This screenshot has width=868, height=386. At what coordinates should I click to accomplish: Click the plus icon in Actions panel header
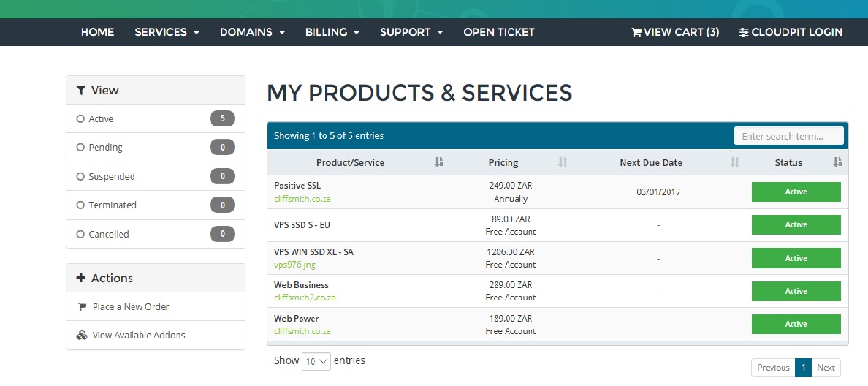tap(81, 278)
